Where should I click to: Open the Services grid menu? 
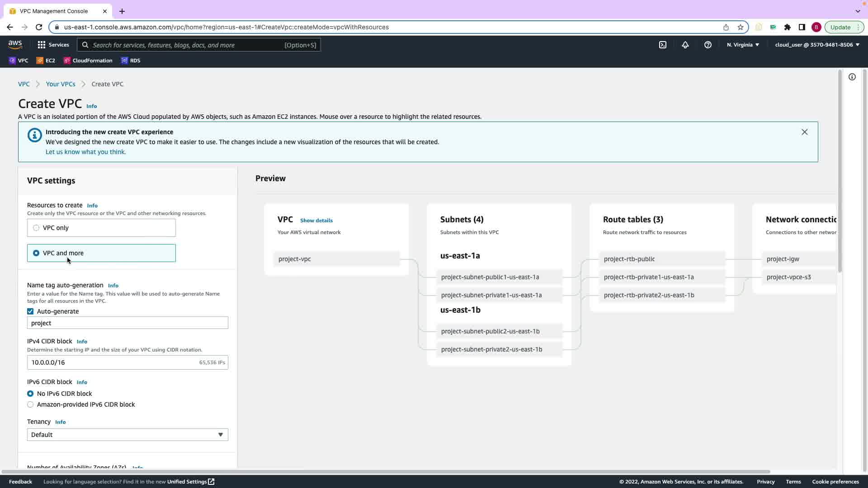(53, 45)
